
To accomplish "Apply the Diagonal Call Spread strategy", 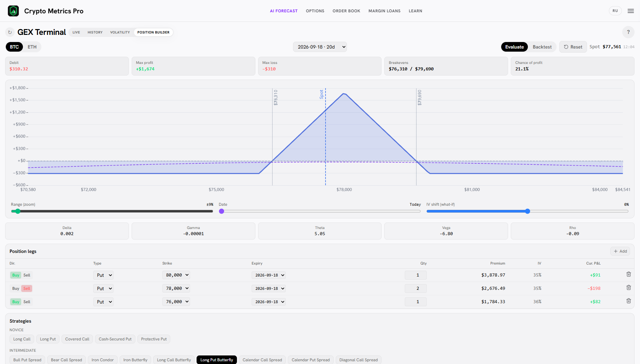I will point(359,360).
